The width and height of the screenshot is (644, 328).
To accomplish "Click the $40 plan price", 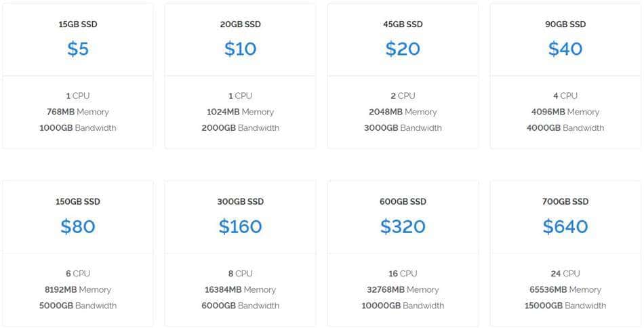I will coord(565,49).
